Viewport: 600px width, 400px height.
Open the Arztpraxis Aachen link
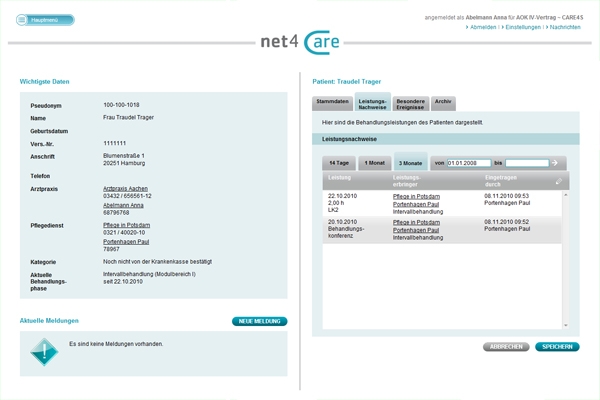[125, 189]
